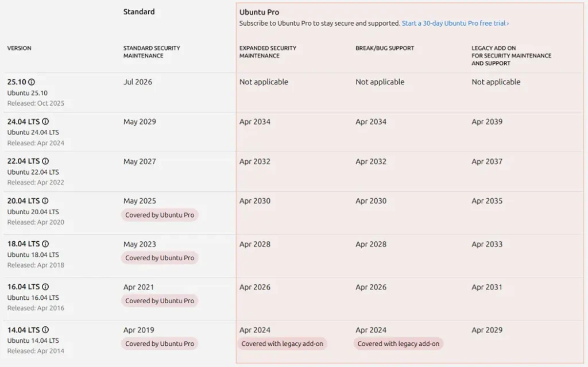
Task: Click the Standard Security Maintenance column header
Action: [152, 52]
